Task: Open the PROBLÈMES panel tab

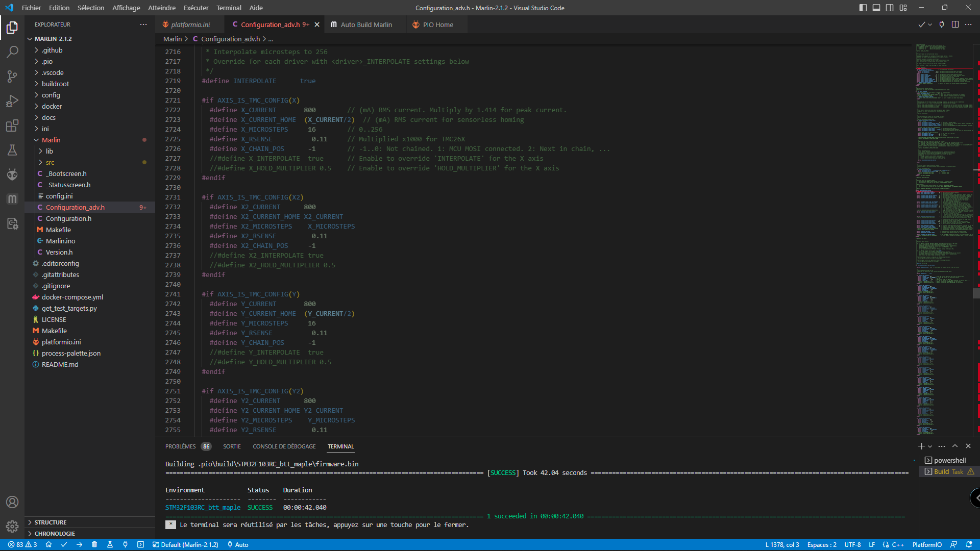Action: click(187, 446)
